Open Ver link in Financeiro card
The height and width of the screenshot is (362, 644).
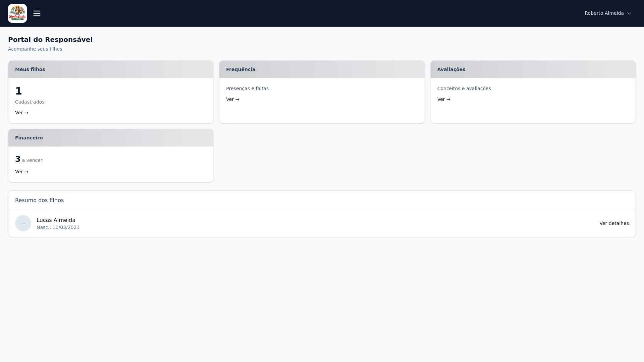(21, 172)
